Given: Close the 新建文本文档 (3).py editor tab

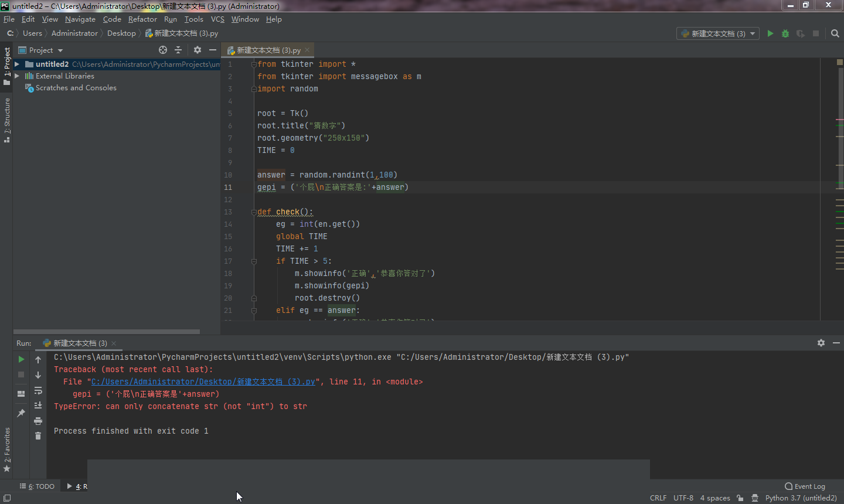Looking at the screenshot, I should click(x=307, y=50).
